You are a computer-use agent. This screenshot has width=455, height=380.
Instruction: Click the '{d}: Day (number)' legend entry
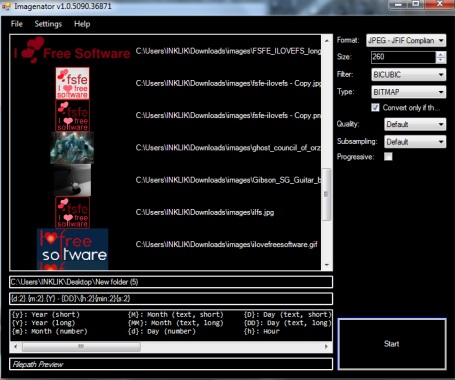click(162, 331)
